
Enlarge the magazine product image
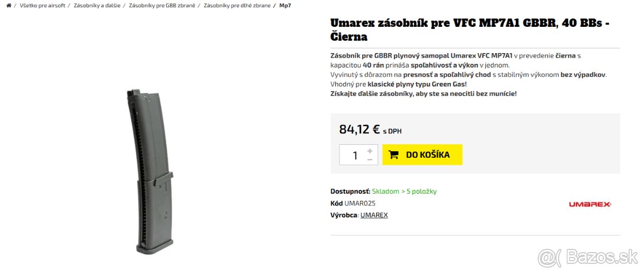(x=153, y=171)
